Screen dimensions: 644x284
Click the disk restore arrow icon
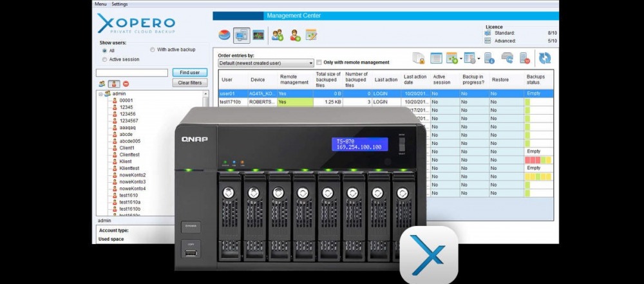tap(507, 58)
